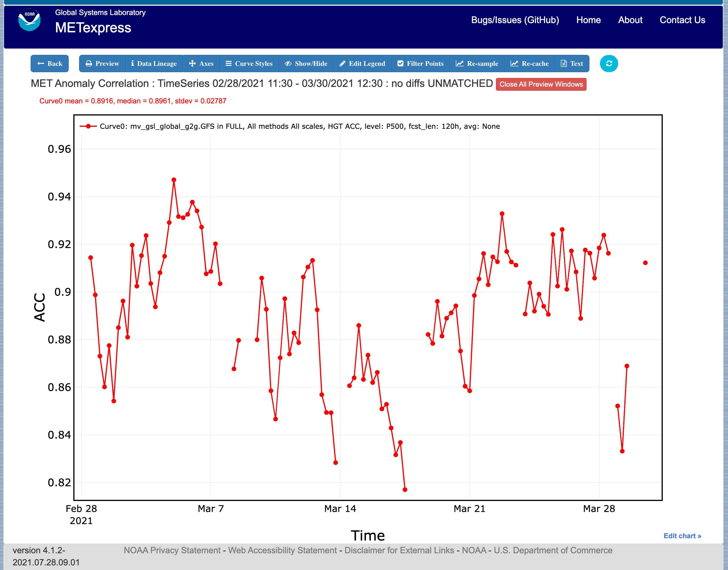Toggle Curve0 legend entry in plot
728x570 pixels.
[x=290, y=126]
